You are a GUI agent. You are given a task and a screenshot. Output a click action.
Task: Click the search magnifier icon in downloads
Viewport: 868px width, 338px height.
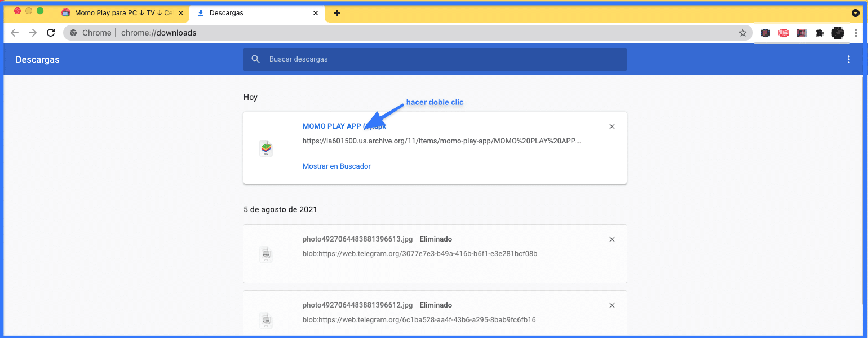(256, 59)
